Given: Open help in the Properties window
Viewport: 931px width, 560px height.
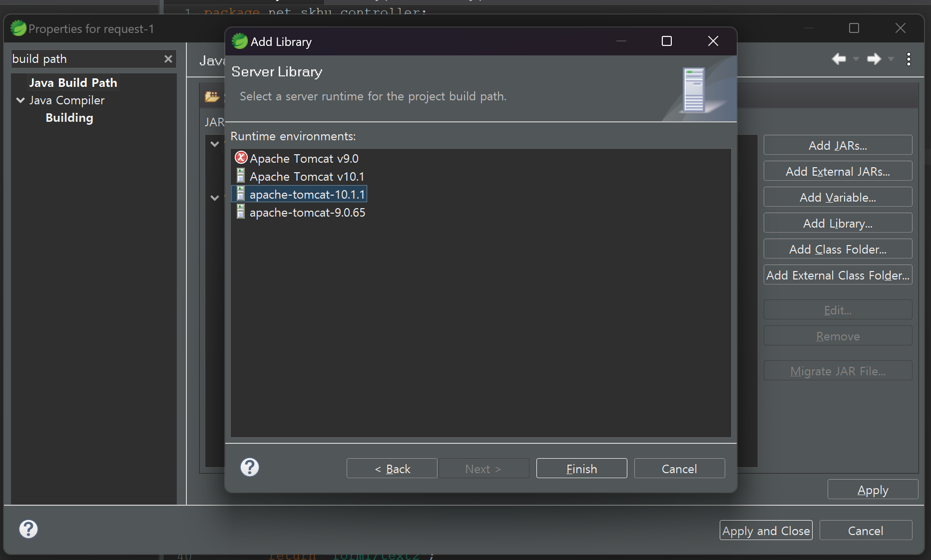Looking at the screenshot, I should [28, 529].
